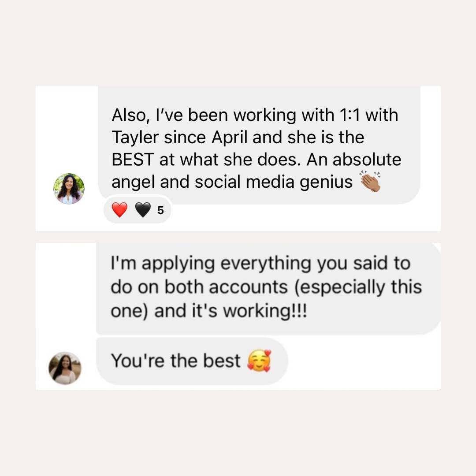This screenshot has width=476, height=476.
Task: Open the bottom sender's profile photo
Action: [65, 368]
